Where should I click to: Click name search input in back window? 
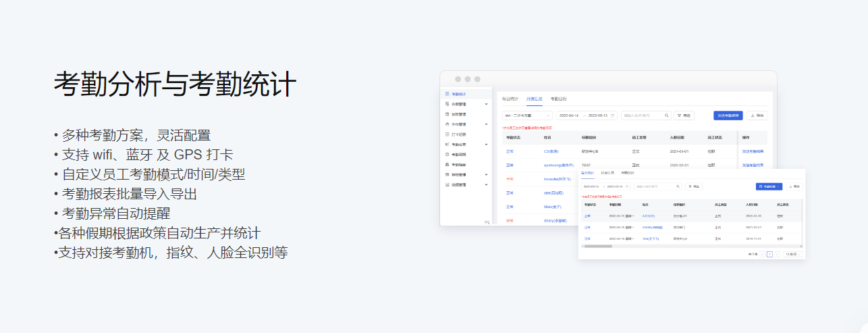[646, 116]
